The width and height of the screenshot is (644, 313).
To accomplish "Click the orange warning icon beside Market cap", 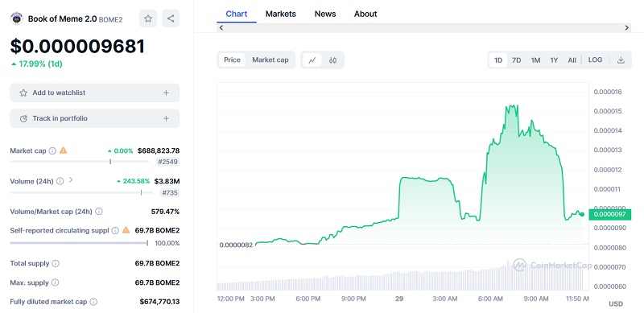I will point(64,150).
